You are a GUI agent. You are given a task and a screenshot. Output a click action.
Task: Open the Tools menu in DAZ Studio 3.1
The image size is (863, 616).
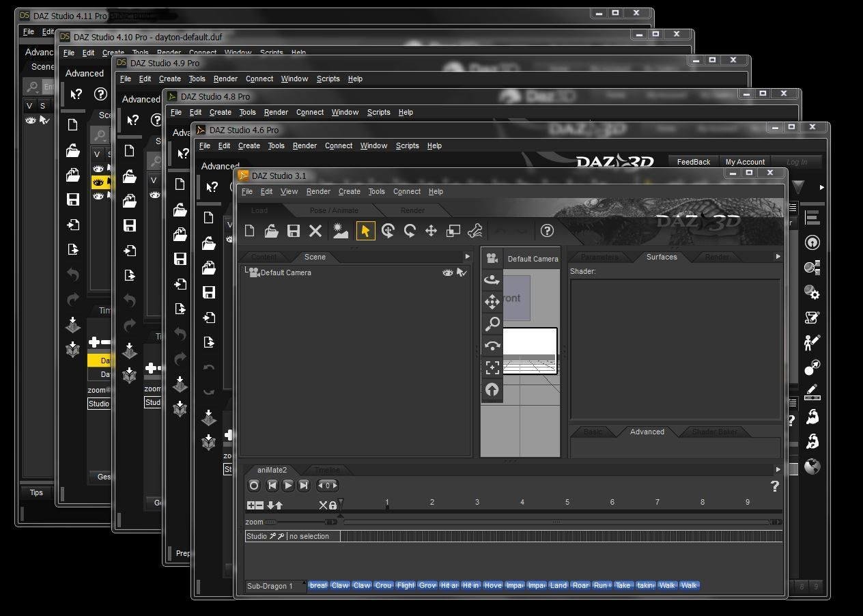(x=376, y=192)
